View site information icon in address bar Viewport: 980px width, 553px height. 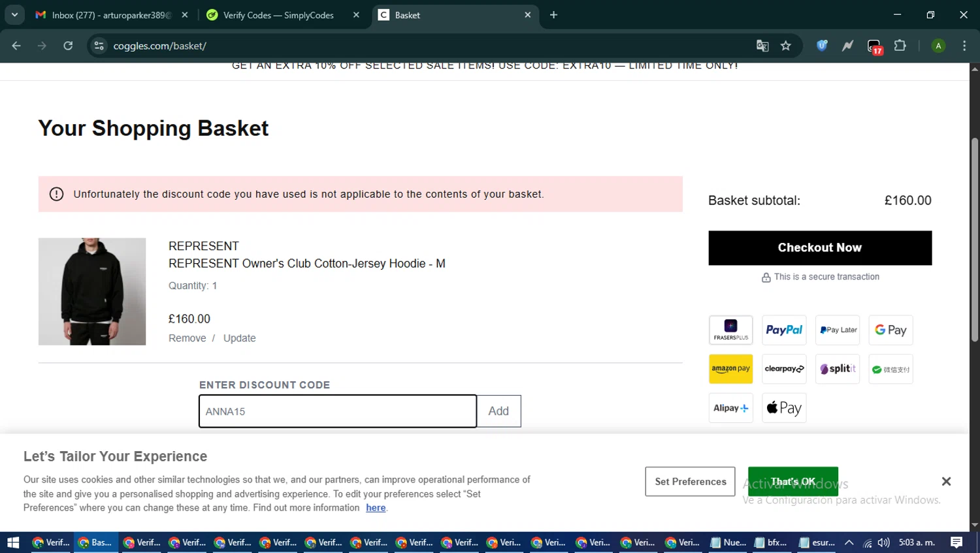(99, 46)
